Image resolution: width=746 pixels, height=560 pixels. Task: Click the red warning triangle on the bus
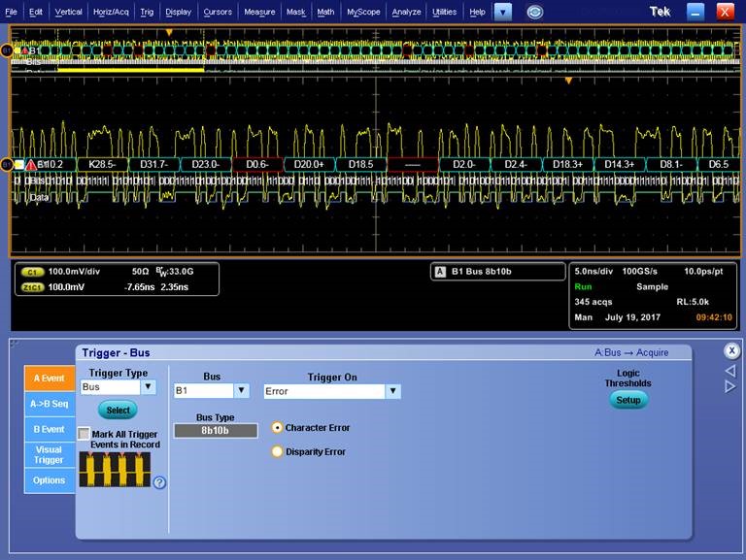(x=30, y=165)
